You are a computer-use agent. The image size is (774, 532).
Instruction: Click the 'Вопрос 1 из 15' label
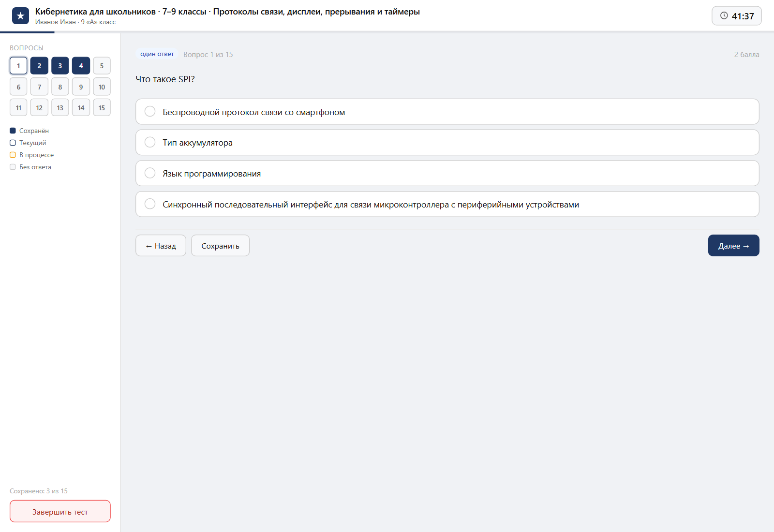click(x=208, y=54)
